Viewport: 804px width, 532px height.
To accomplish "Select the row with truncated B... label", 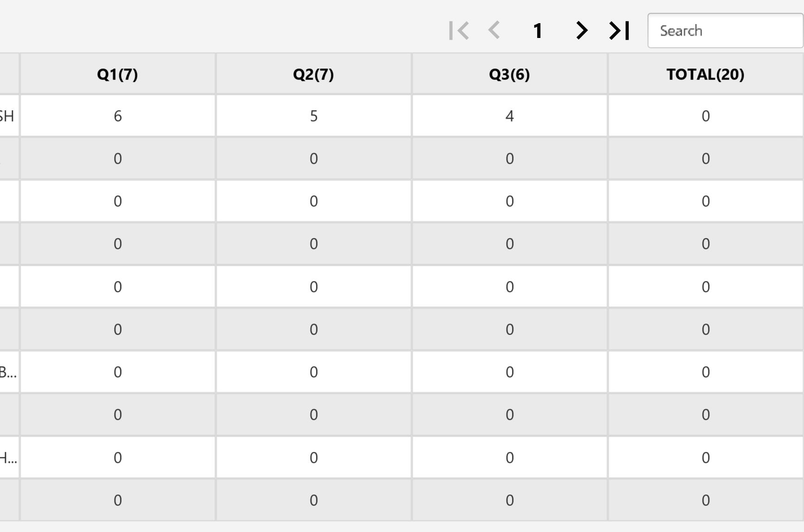I will 9,372.
